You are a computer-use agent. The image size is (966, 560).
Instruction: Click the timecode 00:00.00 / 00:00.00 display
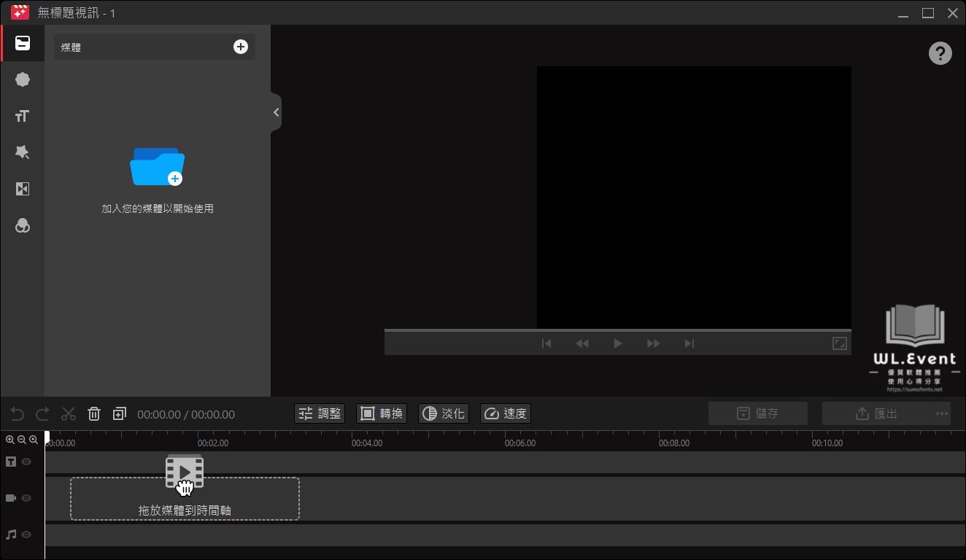click(186, 414)
